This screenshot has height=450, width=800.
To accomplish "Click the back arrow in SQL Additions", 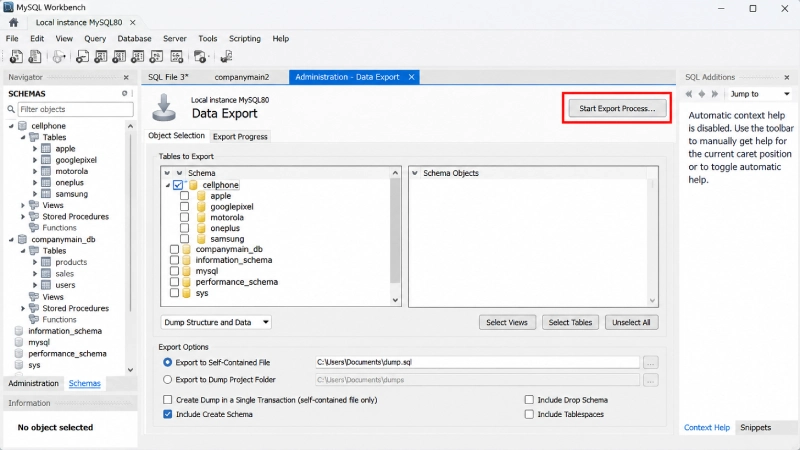I will point(689,94).
